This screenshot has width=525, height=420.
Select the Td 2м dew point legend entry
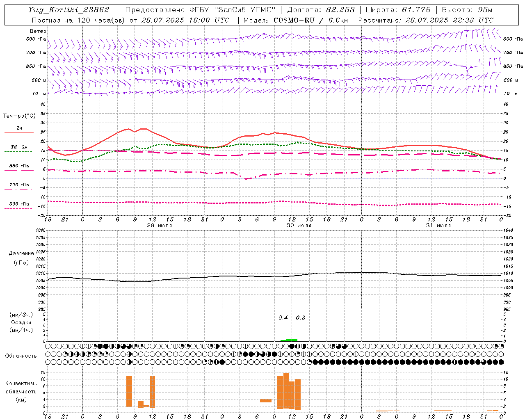[19, 147]
